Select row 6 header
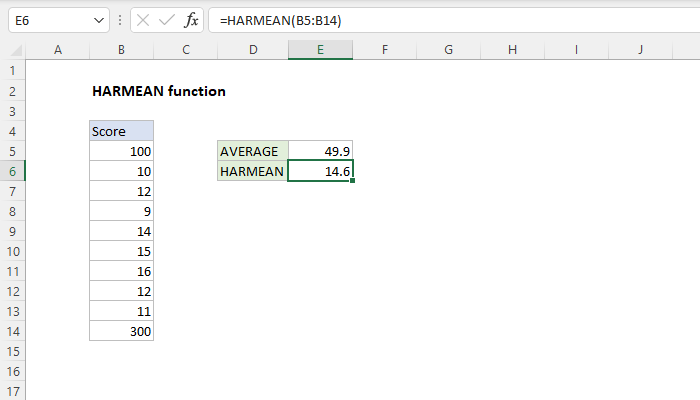 [12, 171]
